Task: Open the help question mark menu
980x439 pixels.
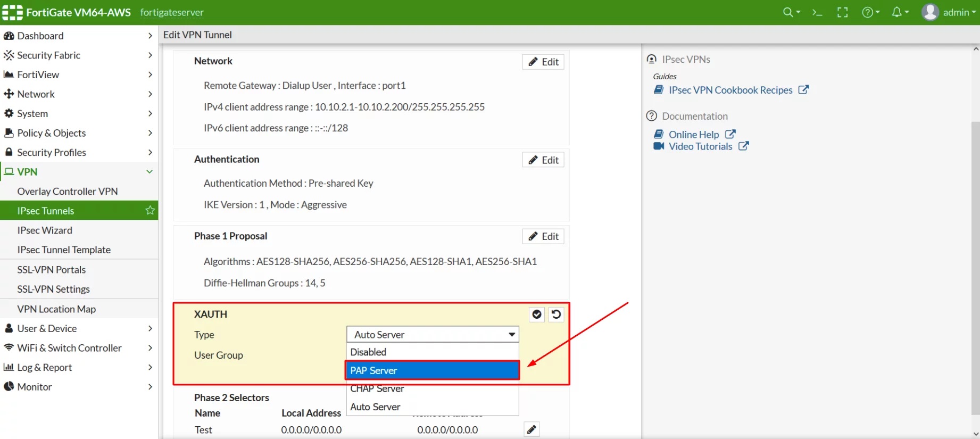Action: (871, 12)
